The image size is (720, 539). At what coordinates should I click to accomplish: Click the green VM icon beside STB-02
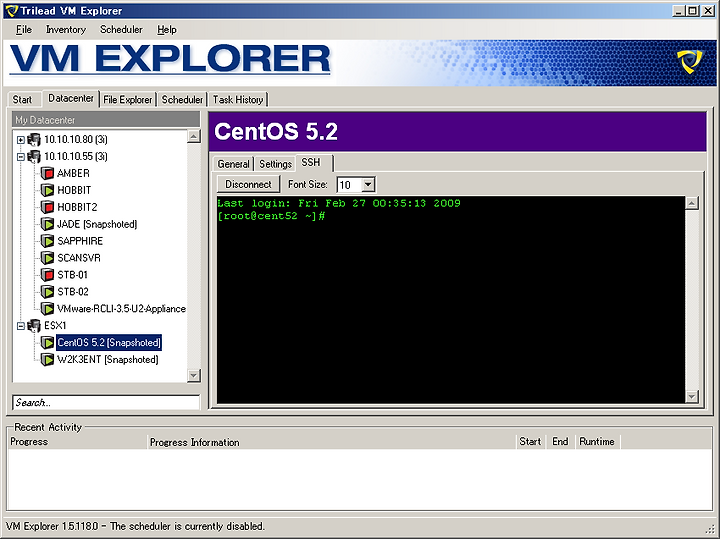(x=47, y=292)
